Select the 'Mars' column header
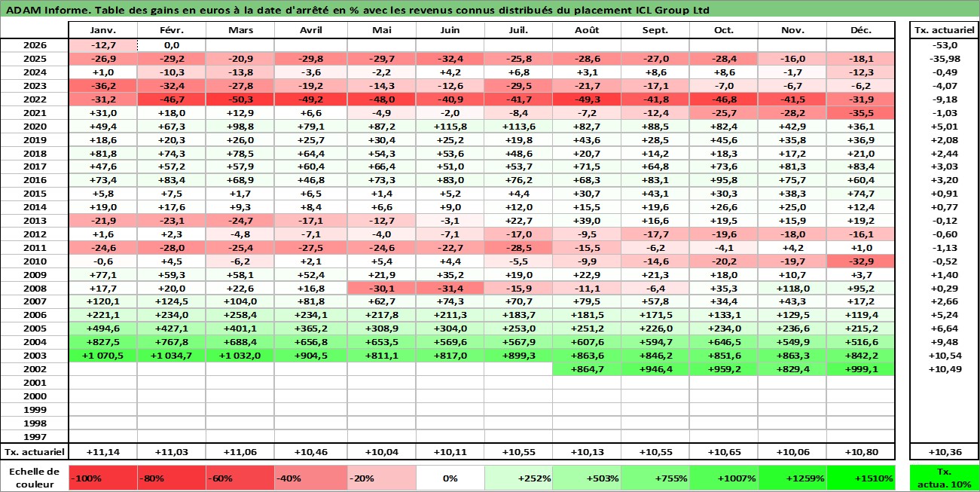Image resolution: width=980 pixels, height=492 pixels. (240, 30)
